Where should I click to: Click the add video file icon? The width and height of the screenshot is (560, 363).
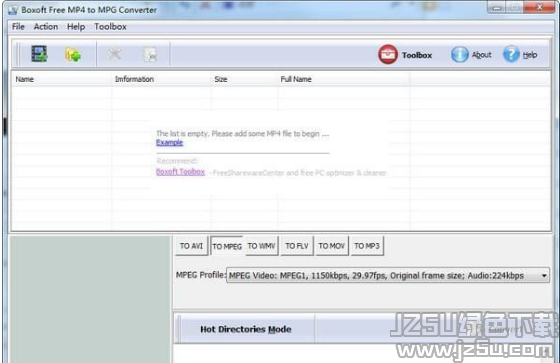pyautogui.click(x=39, y=54)
